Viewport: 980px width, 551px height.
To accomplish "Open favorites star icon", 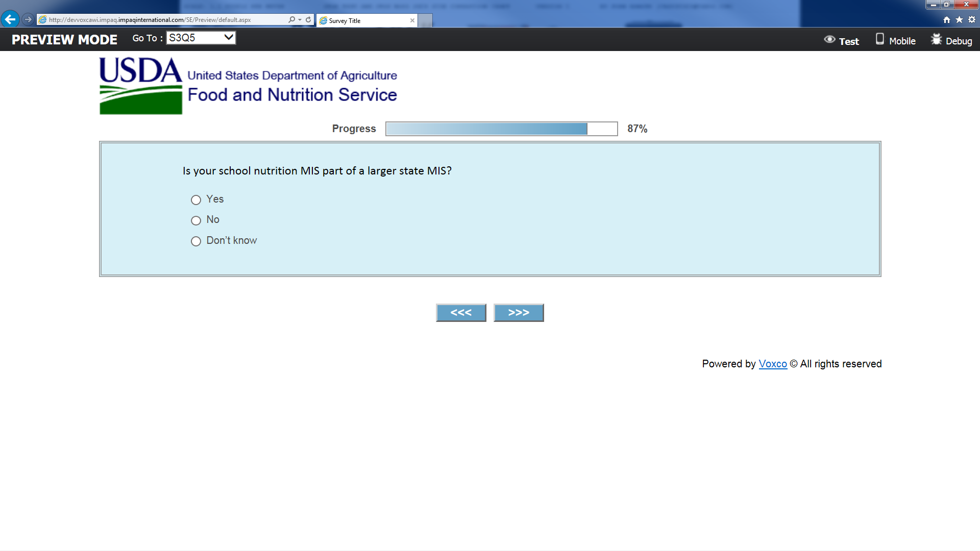I will 959,19.
